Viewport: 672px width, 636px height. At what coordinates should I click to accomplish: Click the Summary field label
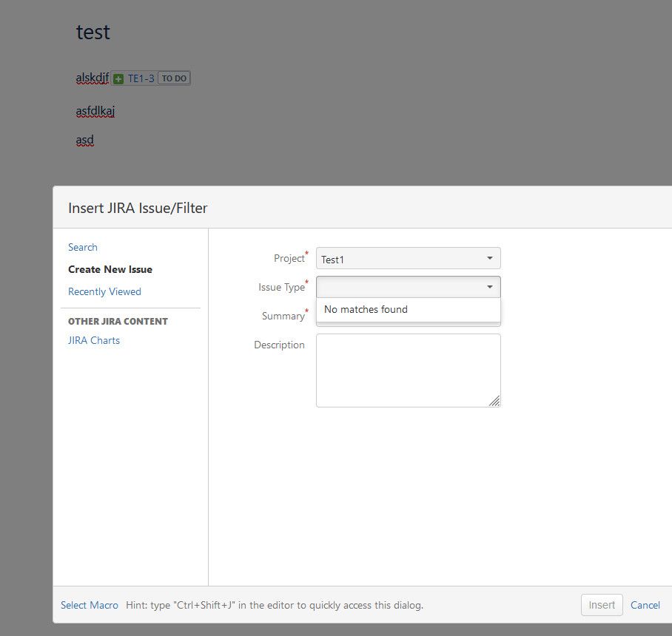pos(283,316)
